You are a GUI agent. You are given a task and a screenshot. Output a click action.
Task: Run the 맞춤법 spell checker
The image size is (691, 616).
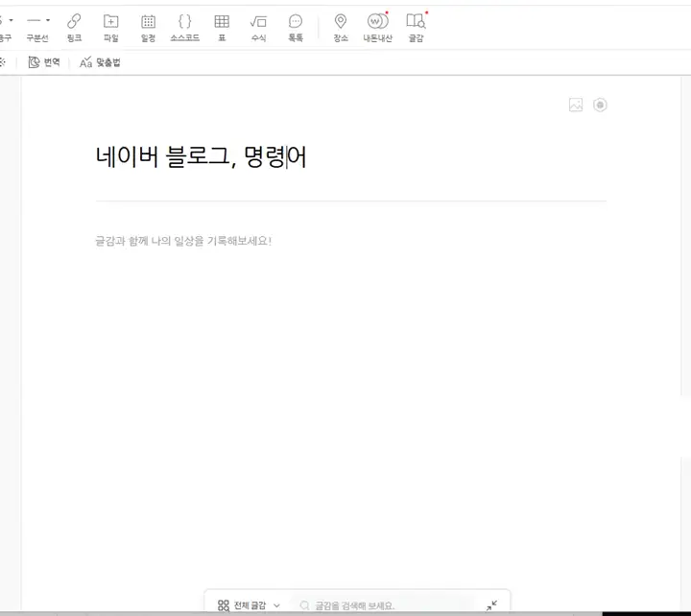(100, 62)
